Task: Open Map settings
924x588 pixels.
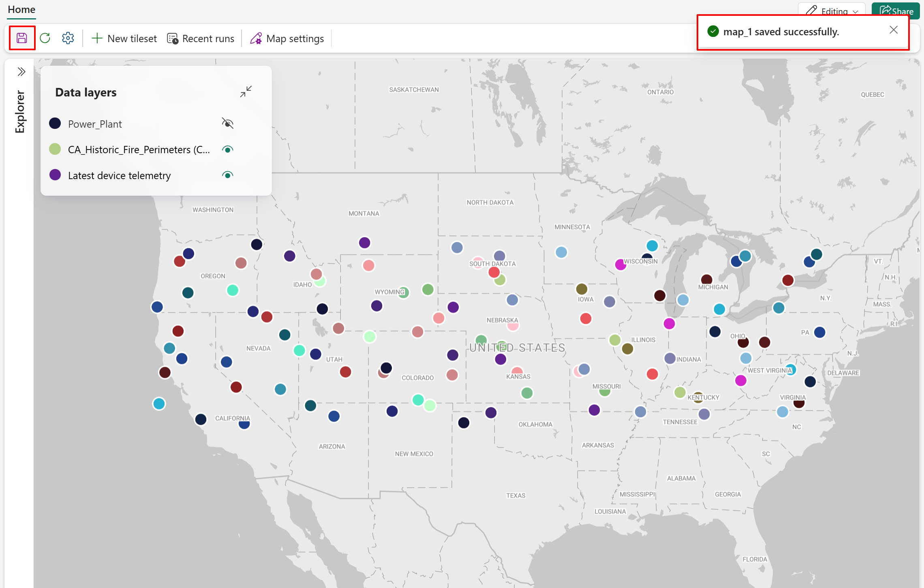Action: (287, 38)
